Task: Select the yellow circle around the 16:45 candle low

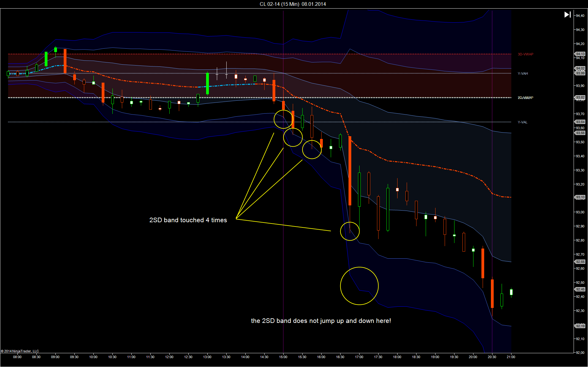Action: pos(350,231)
